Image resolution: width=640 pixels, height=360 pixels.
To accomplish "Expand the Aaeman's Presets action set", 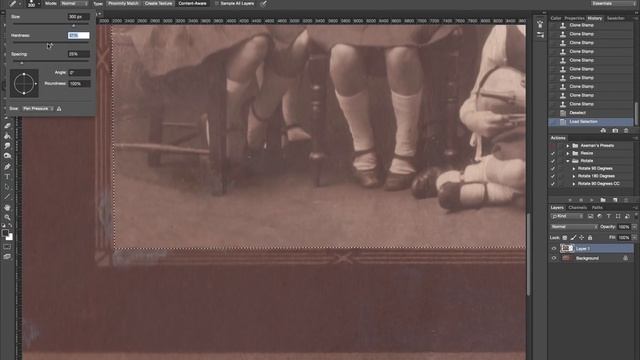I will pyautogui.click(x=567, y=146).
